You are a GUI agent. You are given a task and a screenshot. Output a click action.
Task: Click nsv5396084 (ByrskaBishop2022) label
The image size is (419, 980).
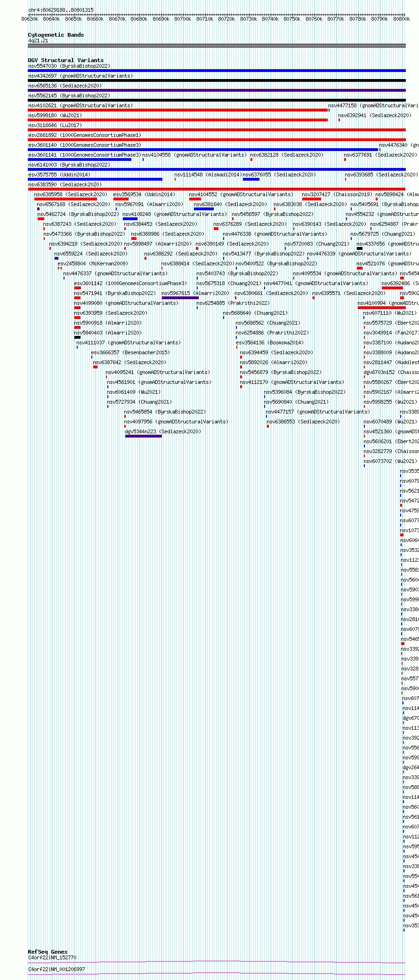click(305, 392)
